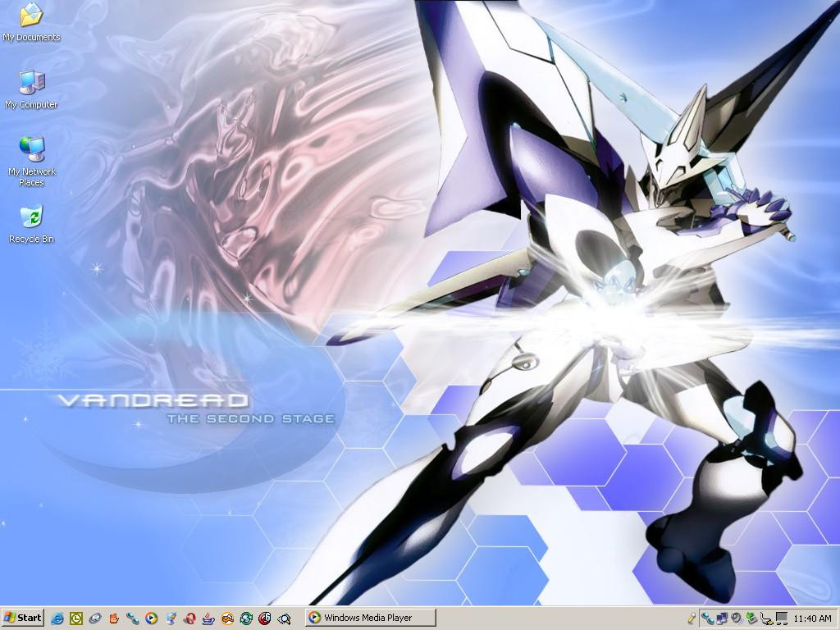
Task: Launch the Opera browser from Quick Launch
Action: tap(189, 619)
